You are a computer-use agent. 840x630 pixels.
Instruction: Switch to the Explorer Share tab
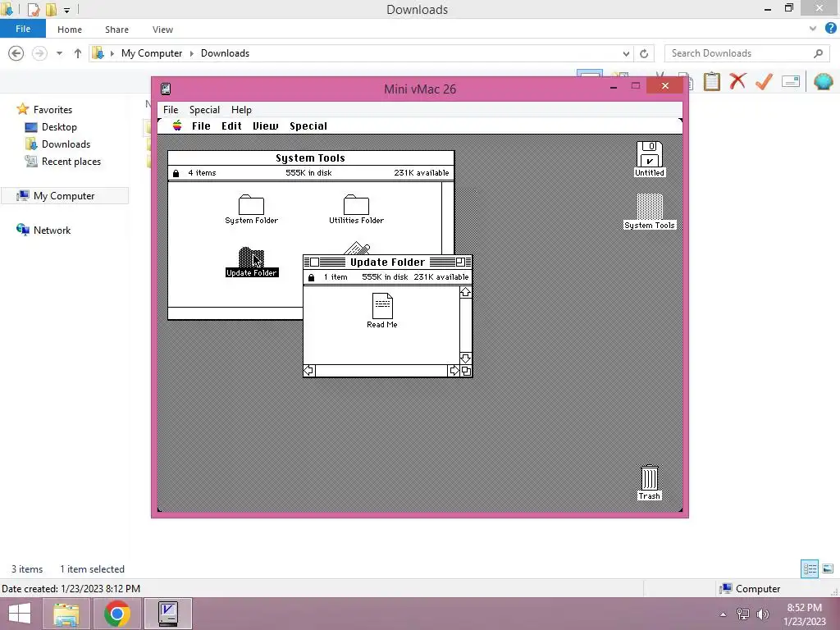pyautogui.click(x=116, y=30)
